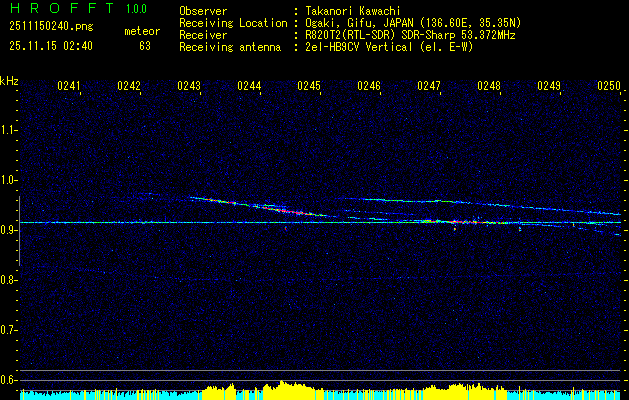629x400 pixels.
Task: Select the 0.6 frequency axis label
Action: [9, 379]
